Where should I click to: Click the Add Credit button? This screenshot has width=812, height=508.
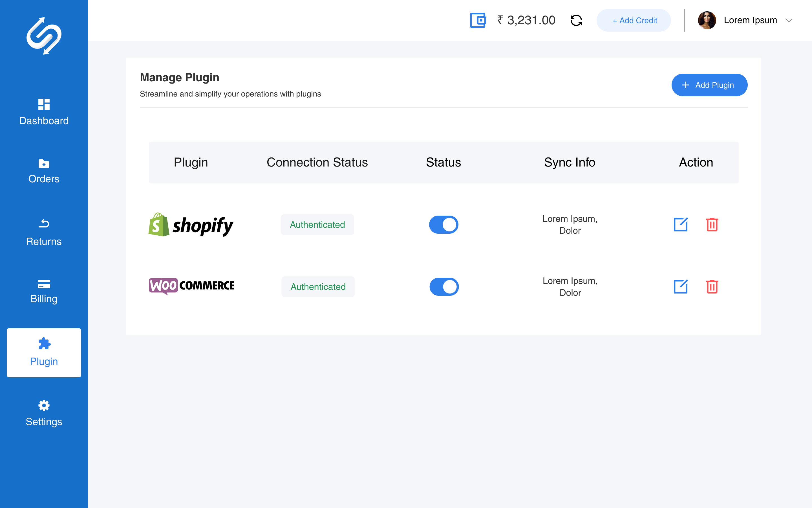[634, 21]
